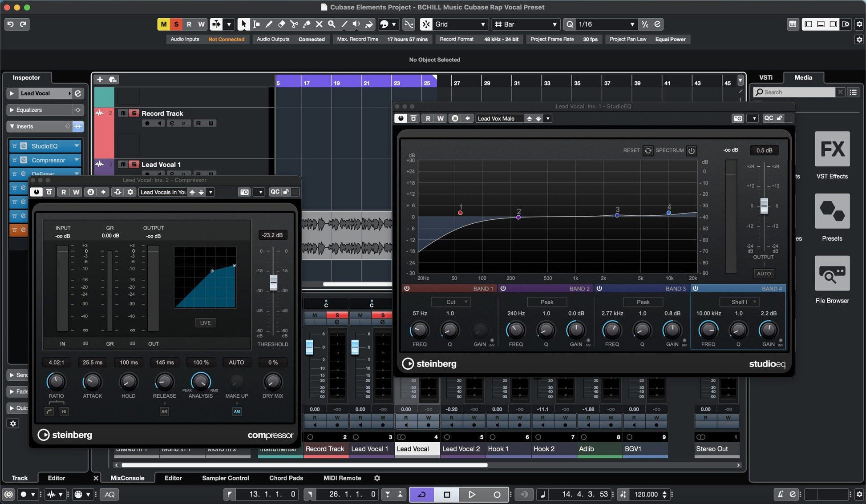Screen dimensions: 866x504
Task: Click the Add Track plus icon
Action: (x=100, y=79)
